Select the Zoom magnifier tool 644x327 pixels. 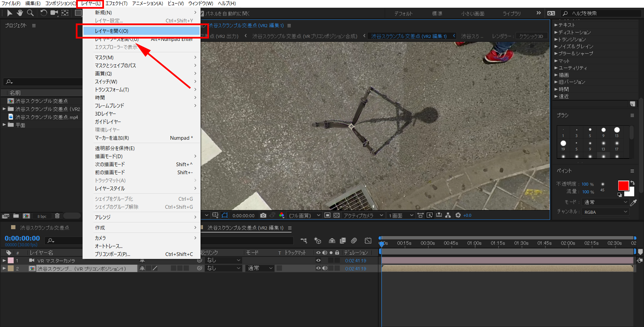(x=30, y=13)
